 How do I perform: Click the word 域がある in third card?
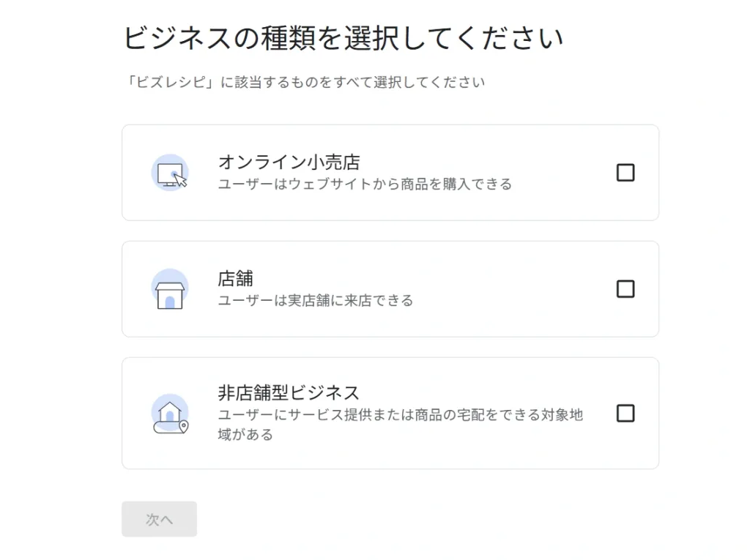pos(245,435)
